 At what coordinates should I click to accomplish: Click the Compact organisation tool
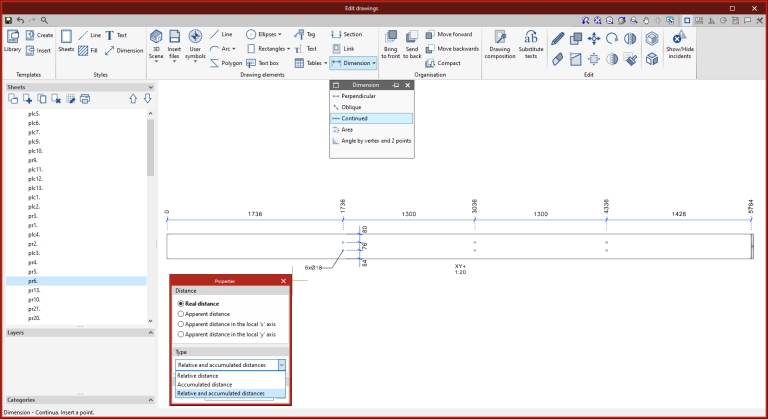pos(443,63)
